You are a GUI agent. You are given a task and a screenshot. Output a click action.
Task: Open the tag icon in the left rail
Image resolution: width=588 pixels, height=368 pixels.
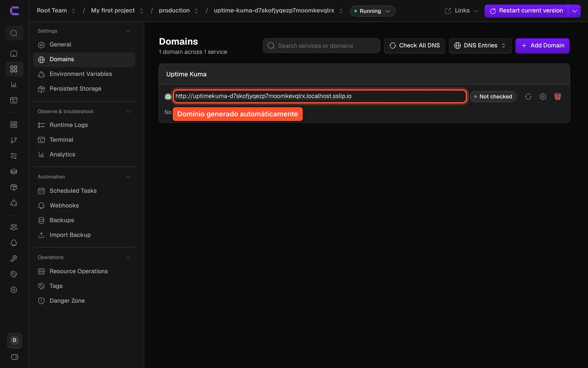[14, 274]
